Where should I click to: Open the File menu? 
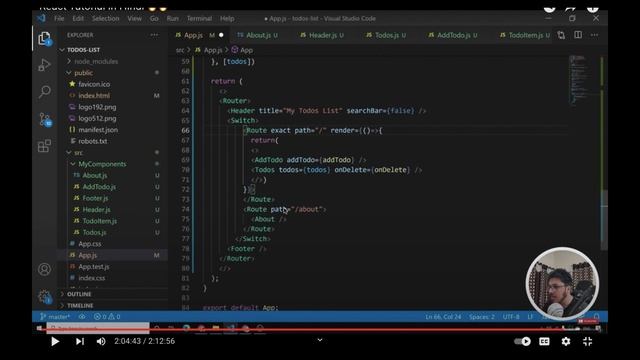(x=59, y=18)
